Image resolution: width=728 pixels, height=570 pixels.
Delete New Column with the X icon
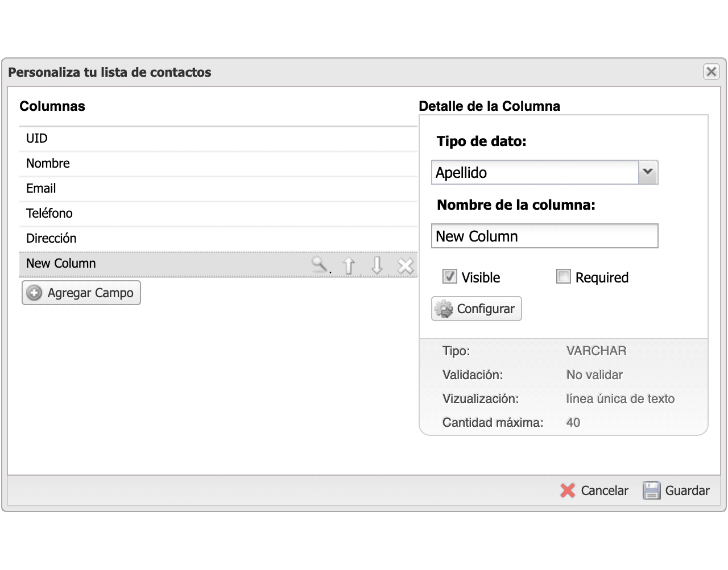(x=406, y=265)
